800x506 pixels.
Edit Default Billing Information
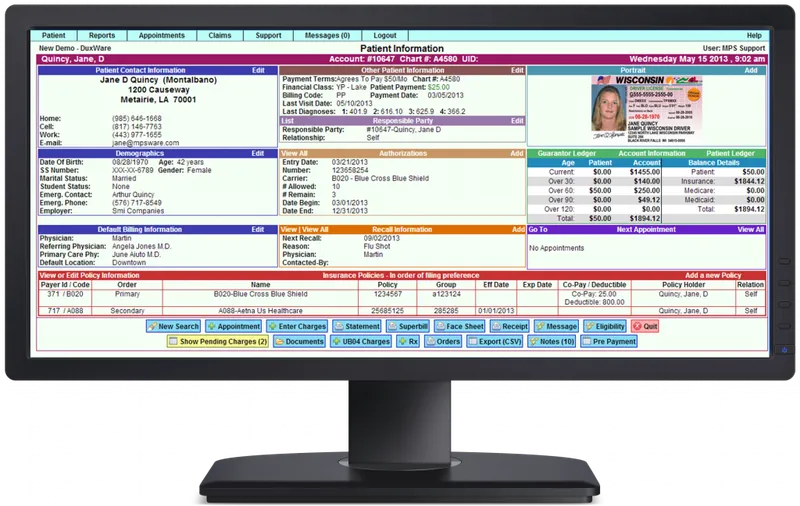pos(258,230)
